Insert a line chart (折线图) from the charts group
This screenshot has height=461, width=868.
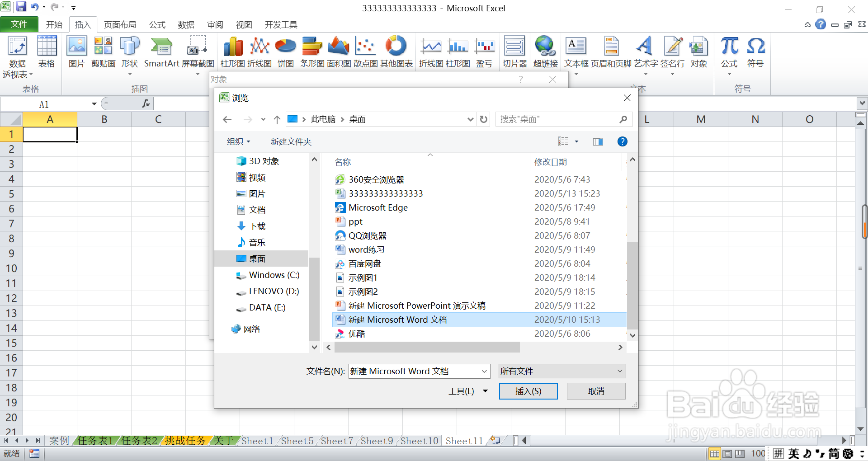259,52
